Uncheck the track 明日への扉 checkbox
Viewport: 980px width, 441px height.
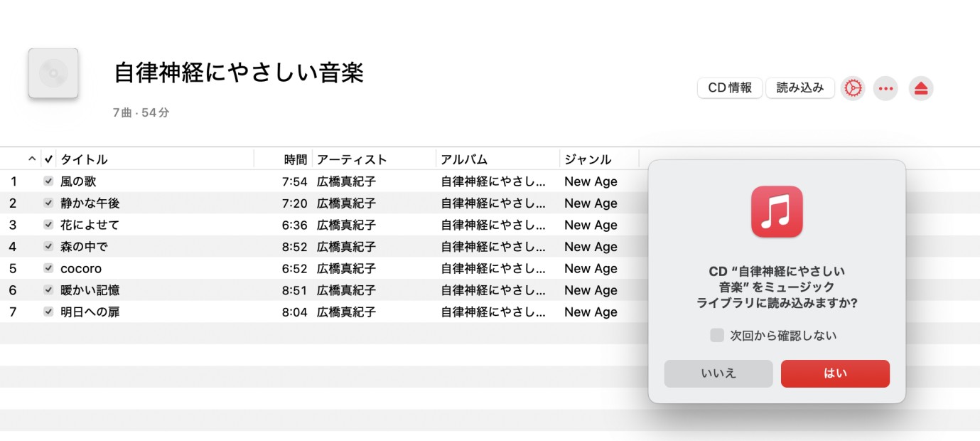pos(48,312)
